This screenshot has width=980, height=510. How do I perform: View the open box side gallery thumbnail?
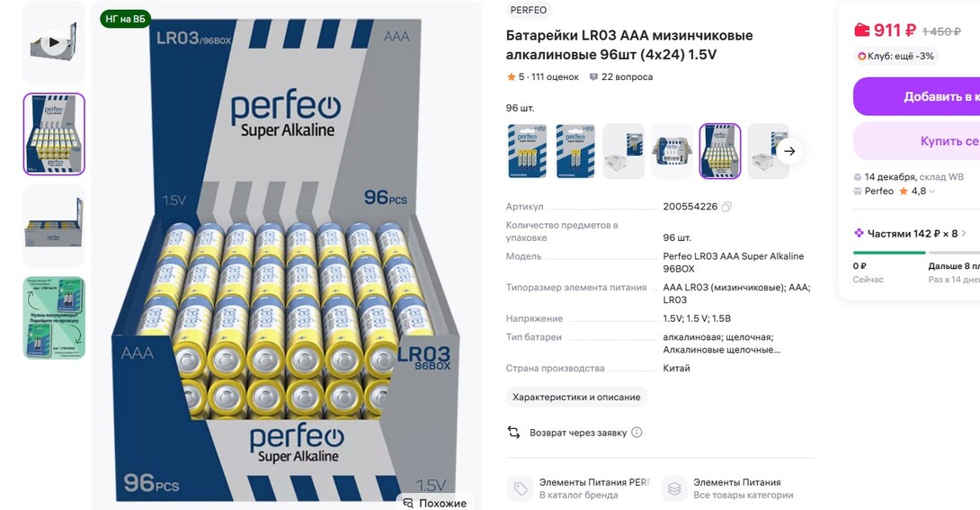click(x=54, y=227)
